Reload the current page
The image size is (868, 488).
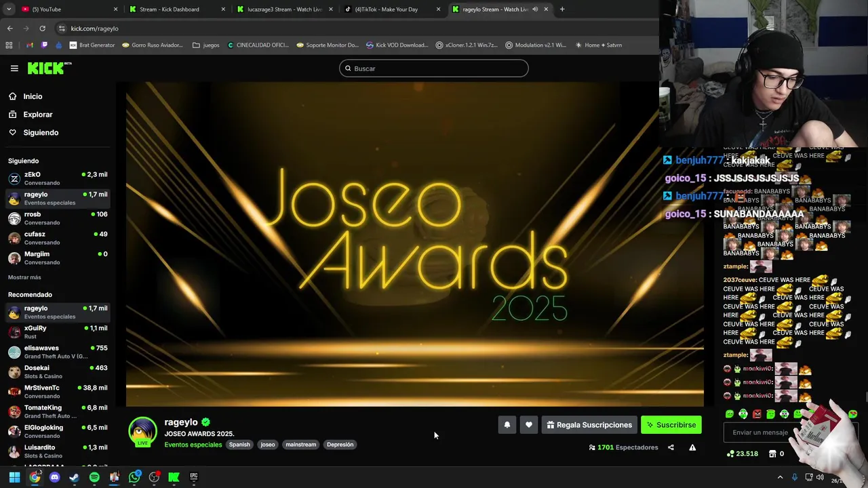(x=42, y=28)
